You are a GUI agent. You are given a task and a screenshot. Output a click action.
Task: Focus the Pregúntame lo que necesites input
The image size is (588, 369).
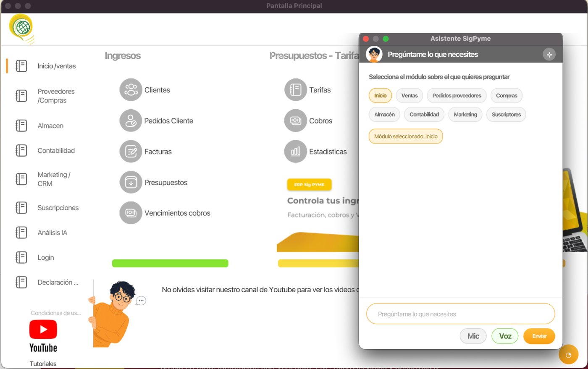click(461, 314)
